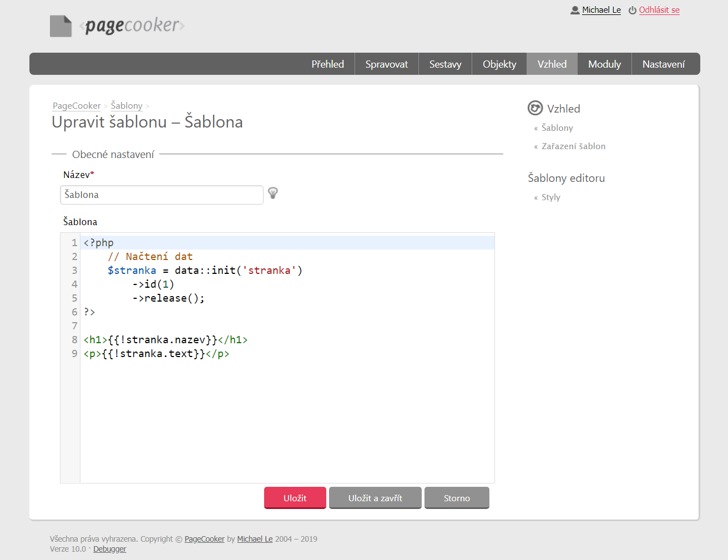The image size is (728, 560).
Task: Click the PageCooker link in the footer
Action: (x=205, y=539)
